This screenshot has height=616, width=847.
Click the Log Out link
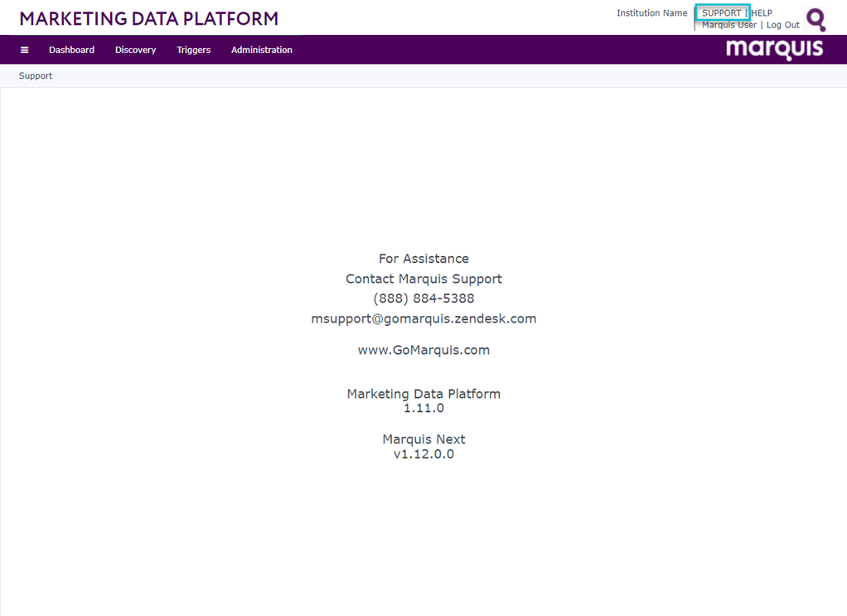782,25
